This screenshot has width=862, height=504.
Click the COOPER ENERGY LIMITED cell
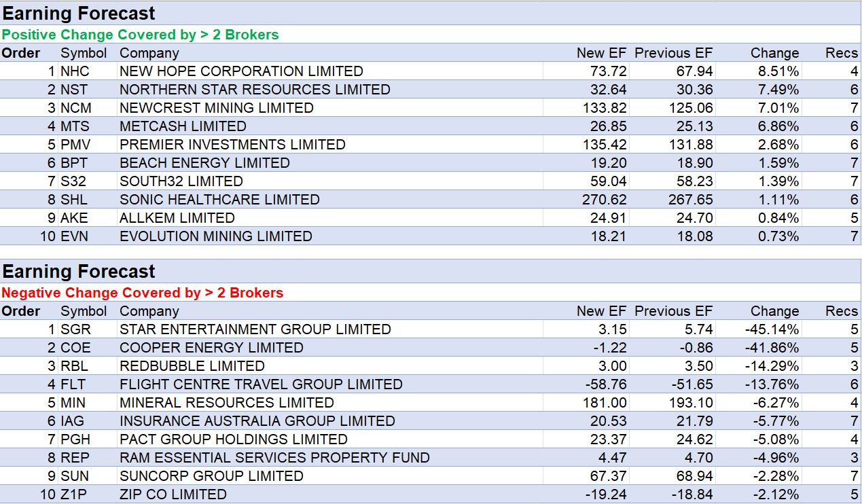pyautogui.click(x=211, y=348)
